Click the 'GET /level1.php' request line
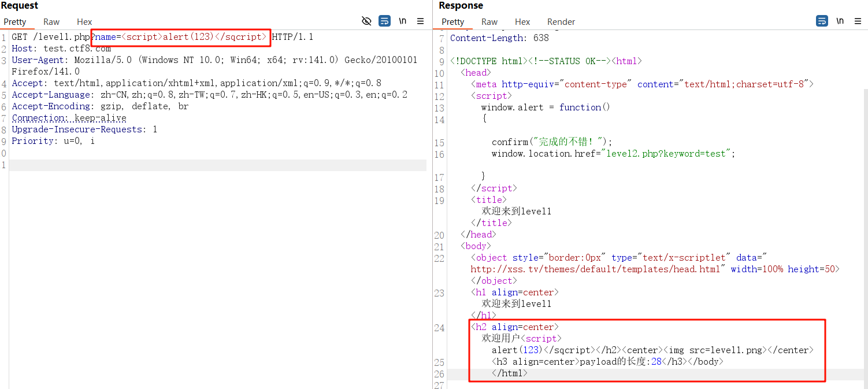 [x=162, y=37]
